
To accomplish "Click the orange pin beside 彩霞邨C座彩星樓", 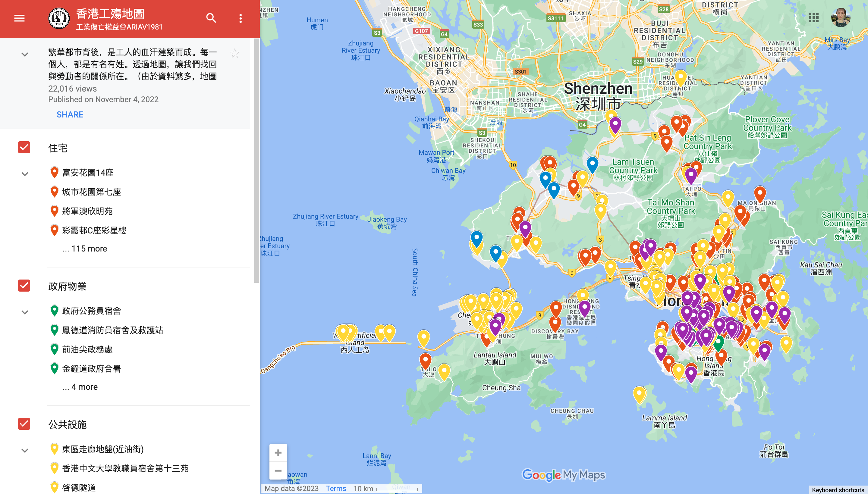I will [x=54, y=230].
